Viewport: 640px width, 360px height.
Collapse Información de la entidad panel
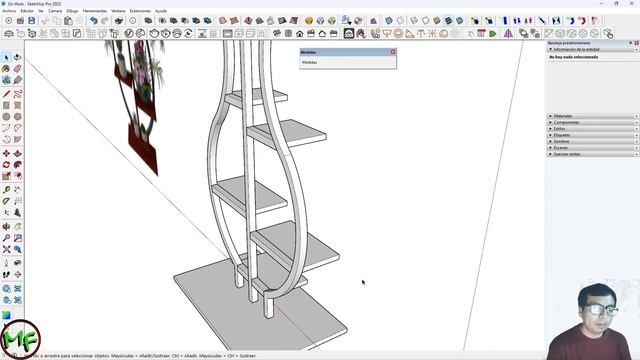[x=593, y=49]
